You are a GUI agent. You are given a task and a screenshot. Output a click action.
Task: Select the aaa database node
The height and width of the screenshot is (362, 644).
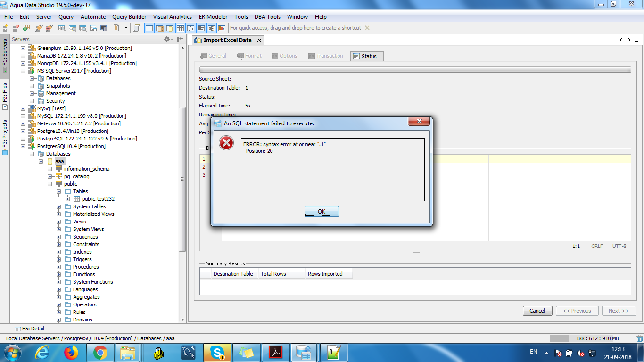point(59,161)
